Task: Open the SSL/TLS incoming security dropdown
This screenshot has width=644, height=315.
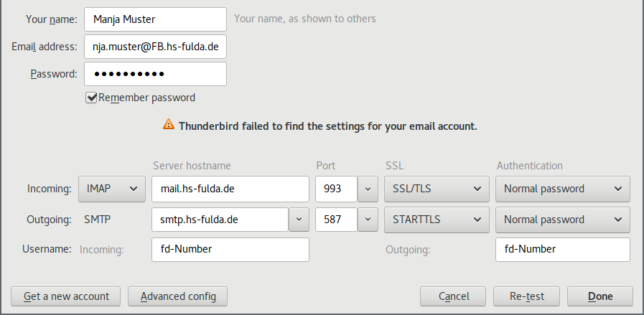Action: [436, 189]
